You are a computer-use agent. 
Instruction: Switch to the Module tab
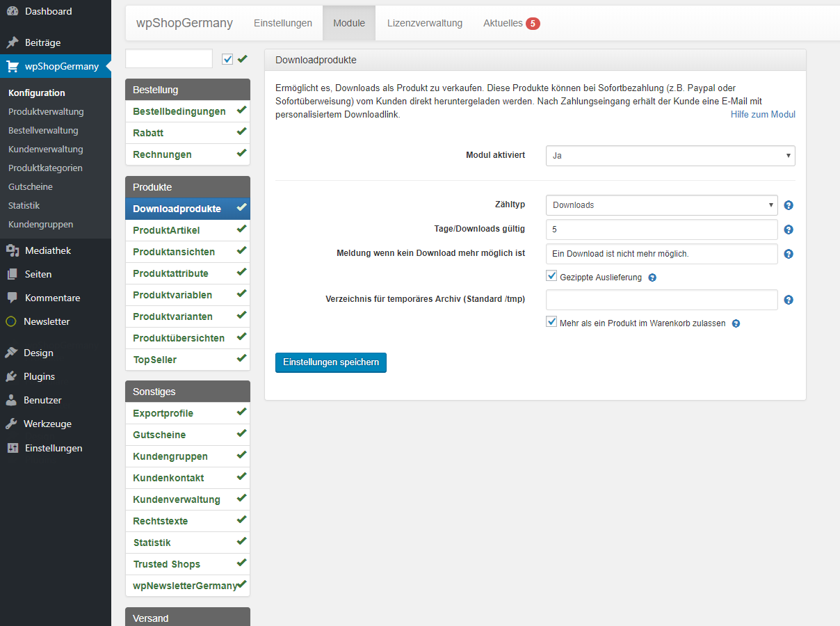(x=349, y=23)
